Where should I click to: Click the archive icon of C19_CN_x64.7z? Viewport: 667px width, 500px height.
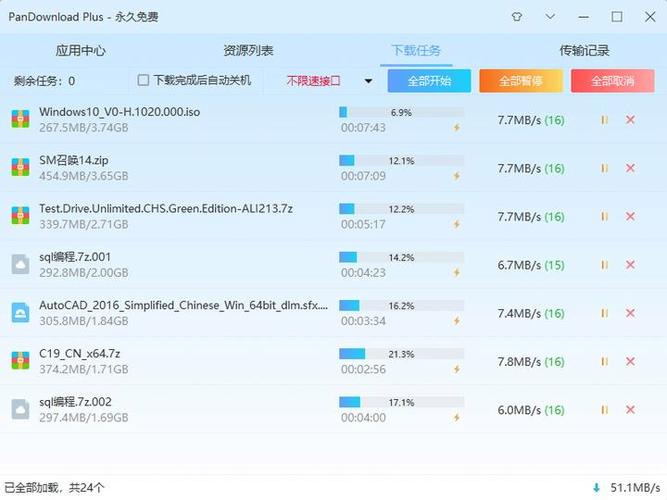click(20, 361)
